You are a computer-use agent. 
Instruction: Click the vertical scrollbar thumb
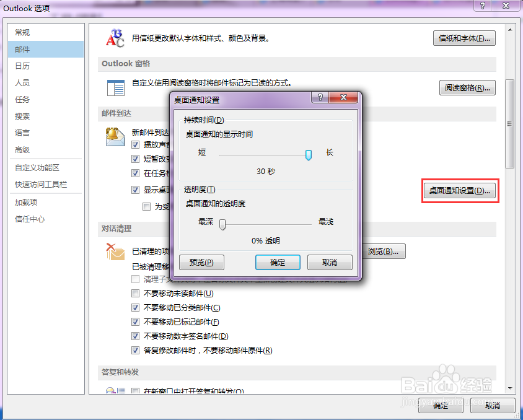tap(509, 124)
